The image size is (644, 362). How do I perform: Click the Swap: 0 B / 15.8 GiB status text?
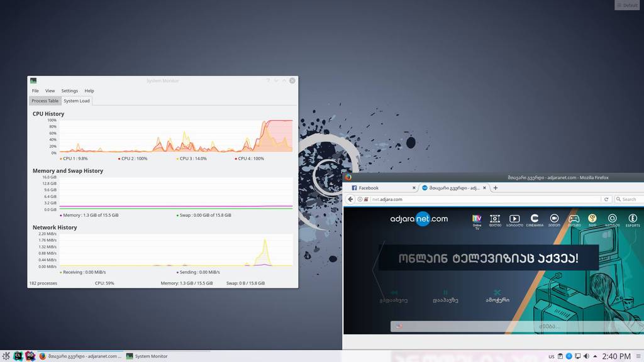coord(246,283)
